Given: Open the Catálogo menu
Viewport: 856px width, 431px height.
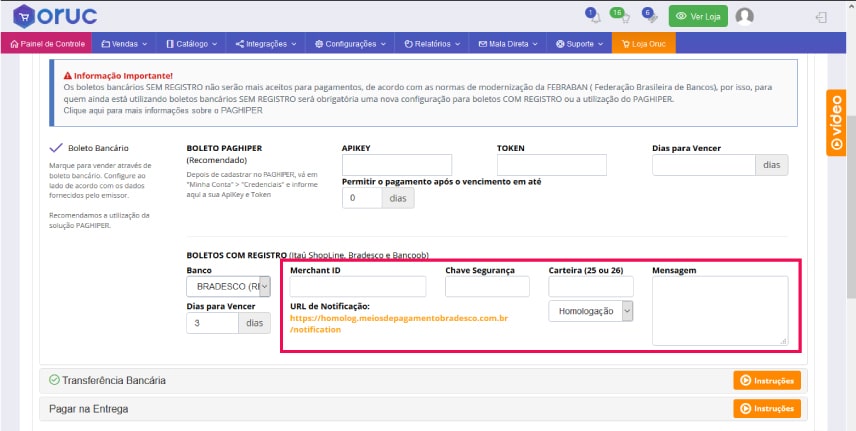Looking at the screenshot, I should click(192, 44).
